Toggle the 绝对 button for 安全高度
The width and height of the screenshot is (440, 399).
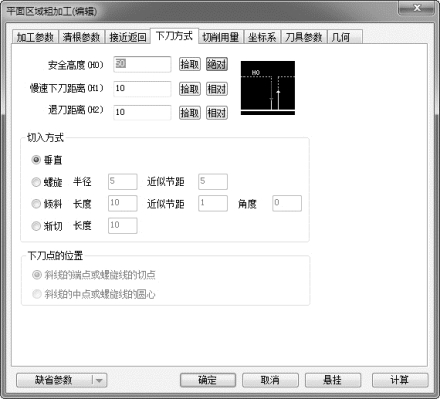pyautogui.click(x=217, y=64)
